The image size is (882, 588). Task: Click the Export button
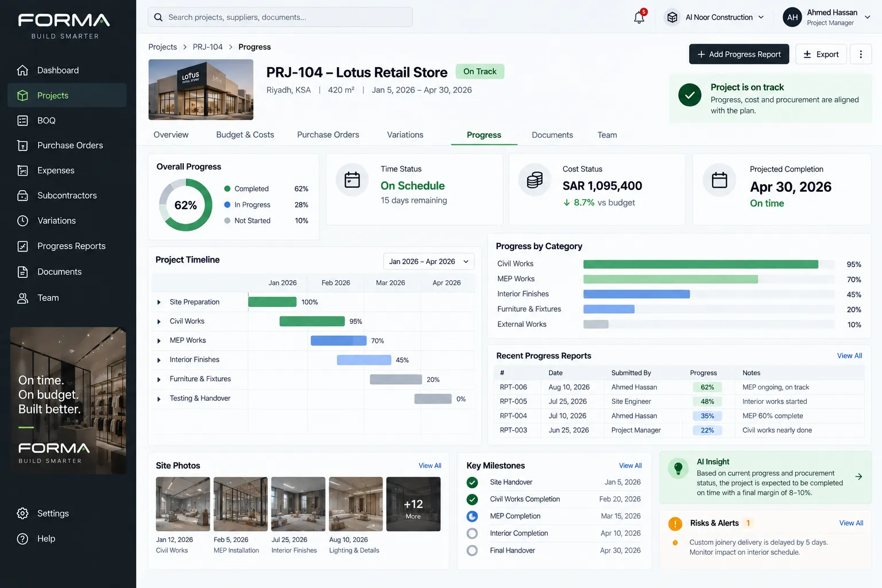(821, 54)
